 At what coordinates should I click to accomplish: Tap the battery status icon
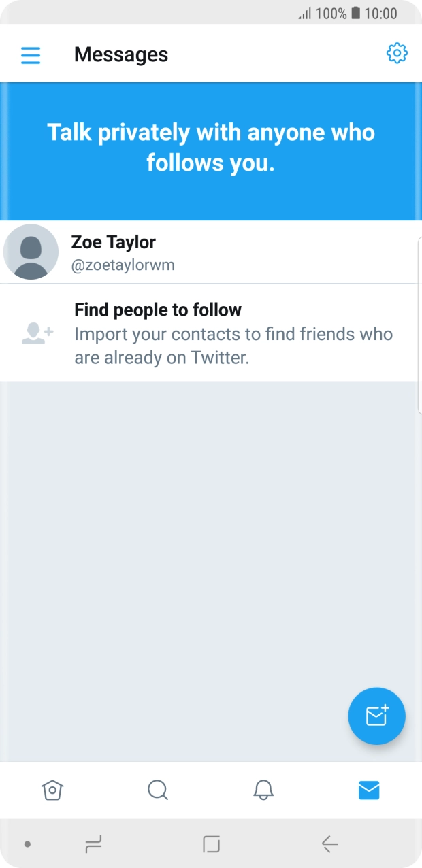(355, 14)
